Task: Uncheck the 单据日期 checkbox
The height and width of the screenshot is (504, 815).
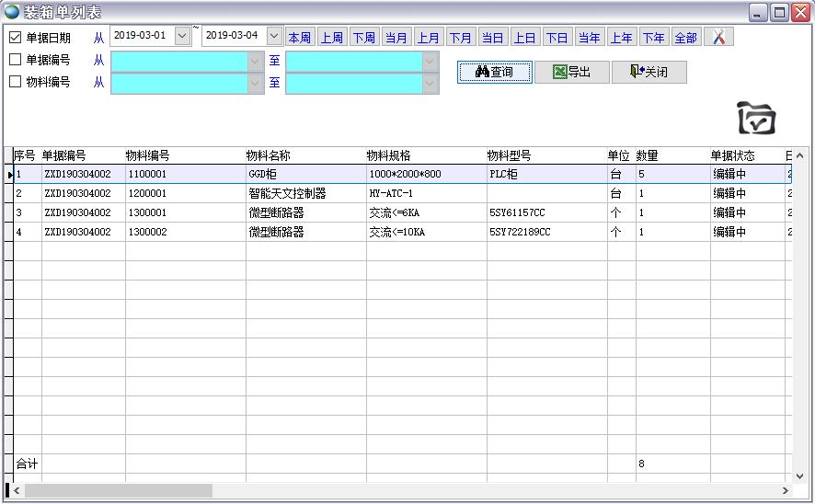Action: coord(15,38)
